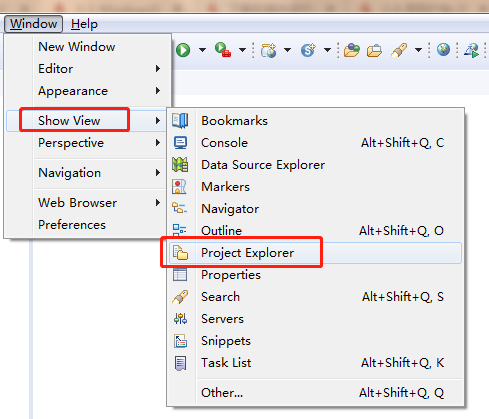Click the new web project globe icon
The width and height of the screenshot is (489, 419).
tap(269, 50)
